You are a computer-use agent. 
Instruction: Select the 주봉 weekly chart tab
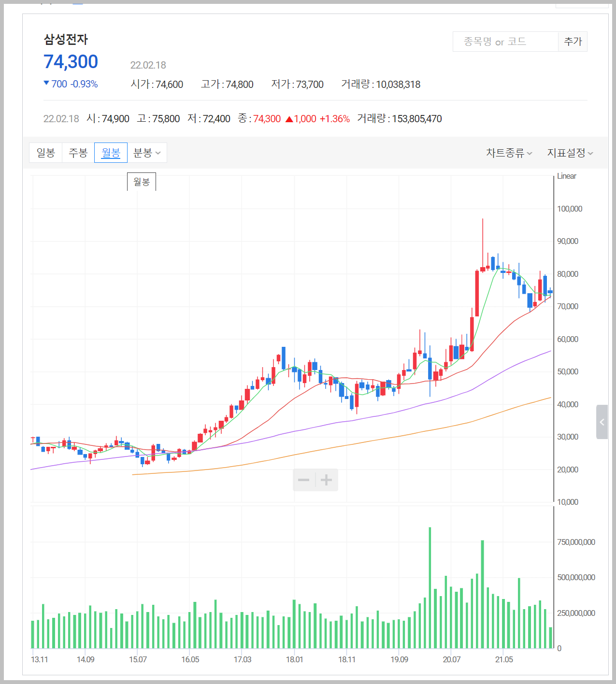point(78,153)
